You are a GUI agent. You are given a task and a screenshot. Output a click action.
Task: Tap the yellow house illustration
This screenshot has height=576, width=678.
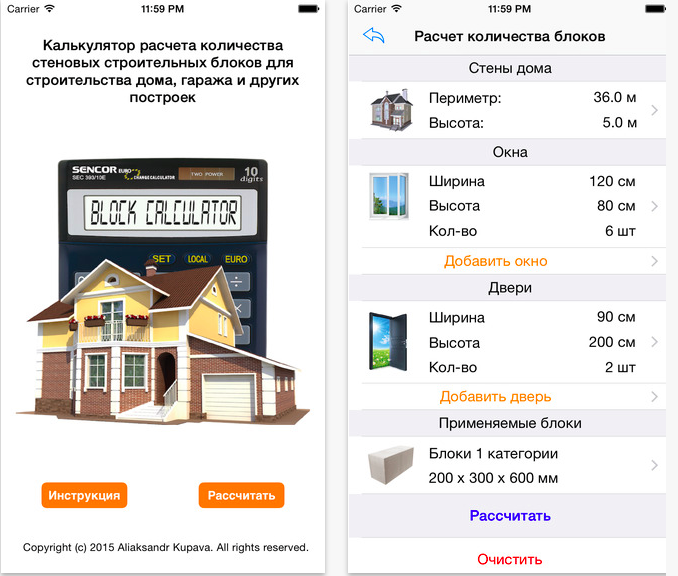tap(163, 341)
